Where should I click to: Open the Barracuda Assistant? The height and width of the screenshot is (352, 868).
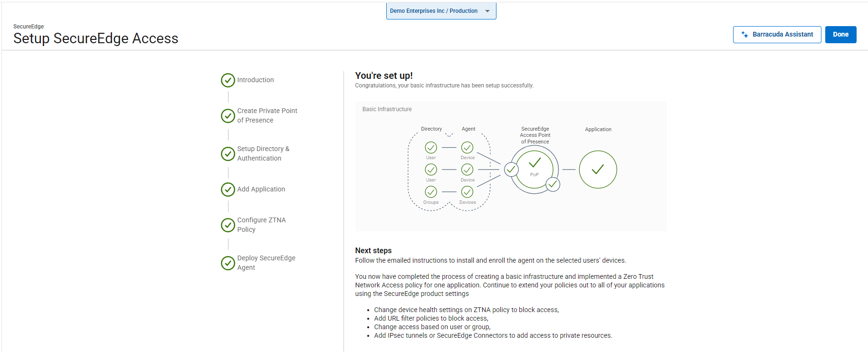(x=777, y=35)
